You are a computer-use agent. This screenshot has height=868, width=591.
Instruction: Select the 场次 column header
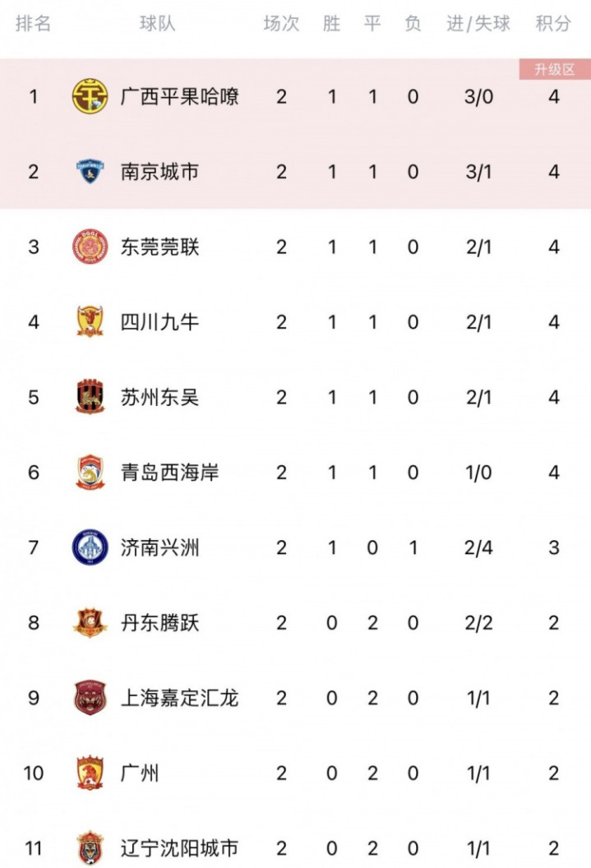281,23
